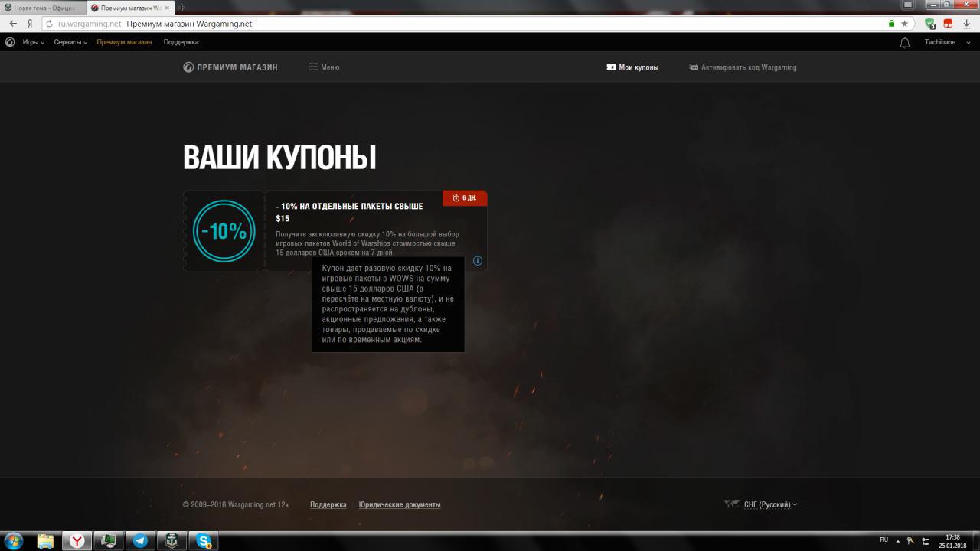Viewport: 980px width, 551px height.
Task: Close the Премиум магазин tab
Action: coord(167,8)
